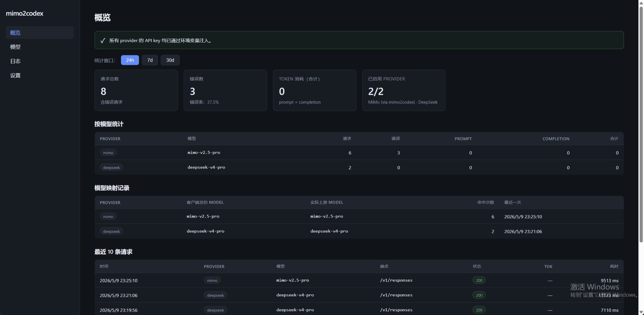Click the 请求总数 card showing 8

point(136,90)
